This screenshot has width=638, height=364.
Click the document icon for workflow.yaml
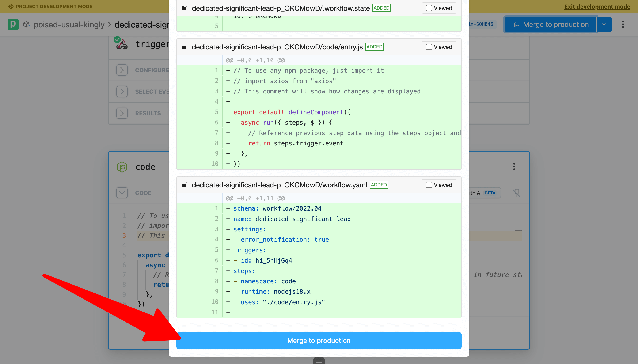coord(184,185)
